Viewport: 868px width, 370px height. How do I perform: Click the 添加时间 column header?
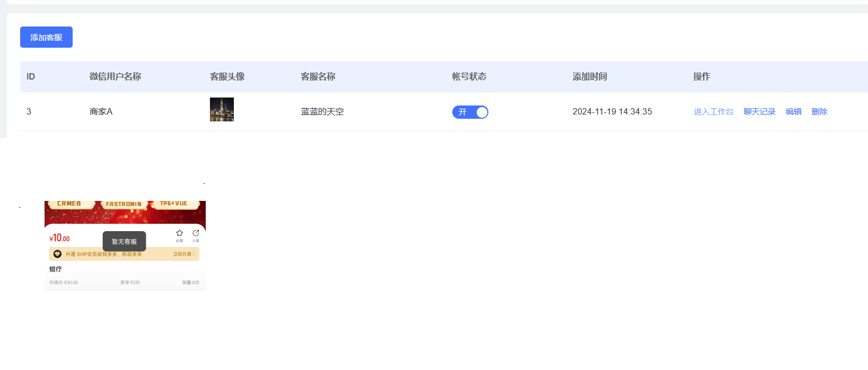[590, 76]
